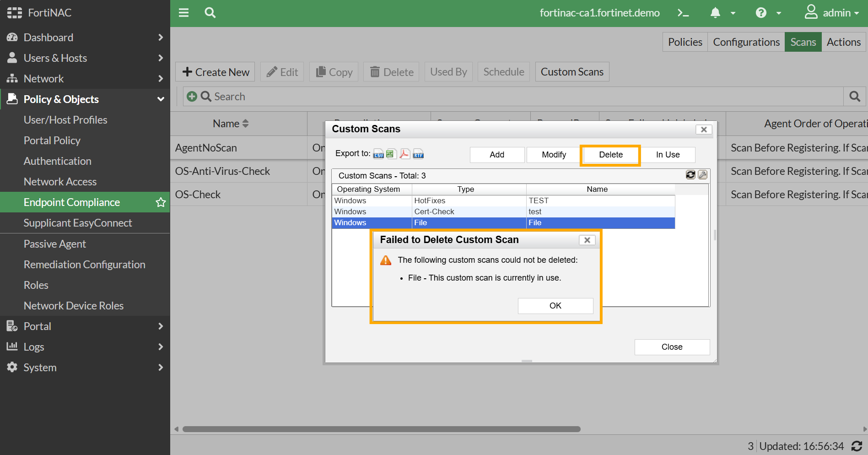Viewport: 868px width, 455px height.
Task: Click the horizontal scrollbar thumb
Action: pos(382,429)
